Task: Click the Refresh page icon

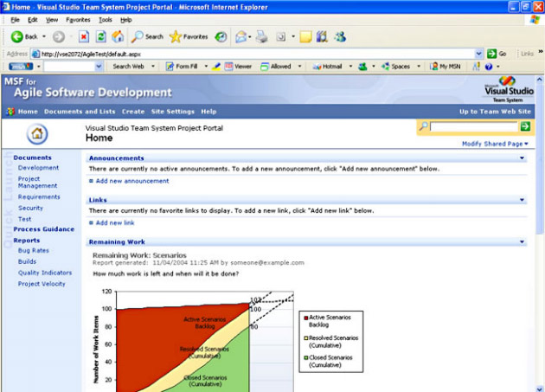Action: [x=101, y=36]
